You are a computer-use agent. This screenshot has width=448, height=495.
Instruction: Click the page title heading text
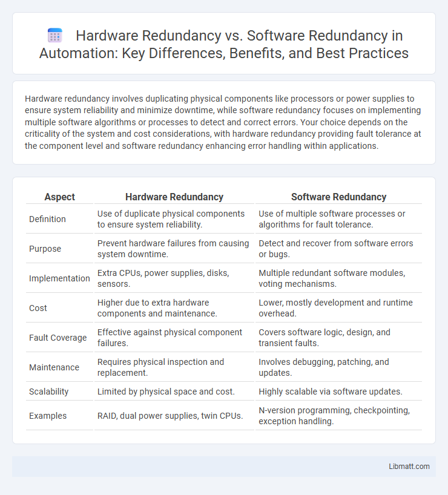click(x=224, y=44)
